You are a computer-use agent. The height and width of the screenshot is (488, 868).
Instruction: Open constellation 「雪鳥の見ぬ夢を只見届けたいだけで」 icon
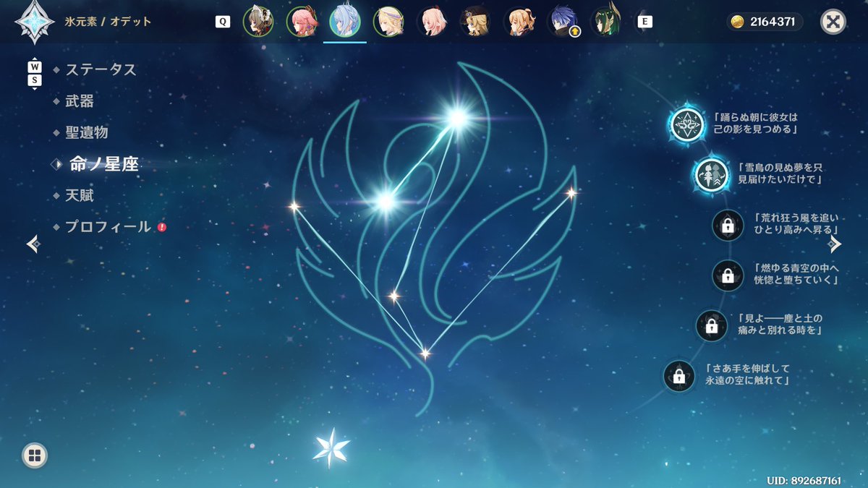tap(712, 174)
